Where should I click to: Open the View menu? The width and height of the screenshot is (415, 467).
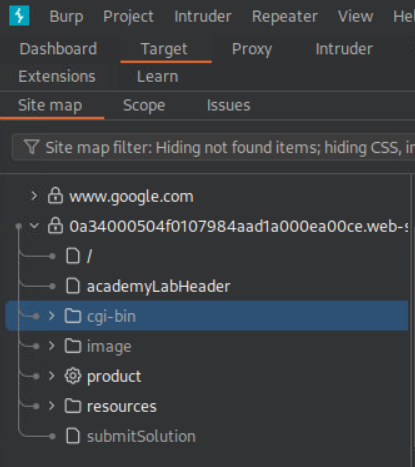coord(355,16)
